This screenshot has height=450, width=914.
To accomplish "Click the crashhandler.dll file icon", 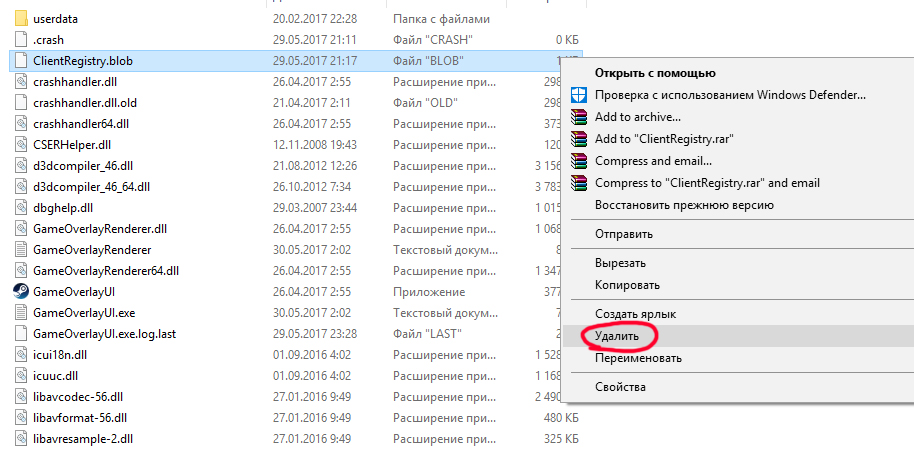I will [x=21, y=82].
